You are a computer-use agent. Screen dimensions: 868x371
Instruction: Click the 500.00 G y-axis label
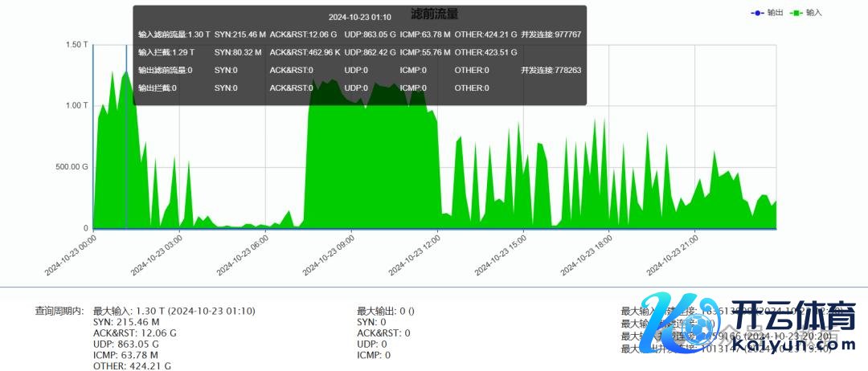pos(72,167)
